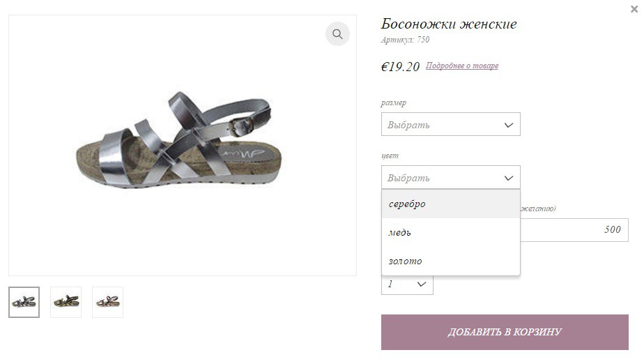Click the chevron arrow in quantity selector
This screenshot has width=644, height=357.
[x=422, y=284]
